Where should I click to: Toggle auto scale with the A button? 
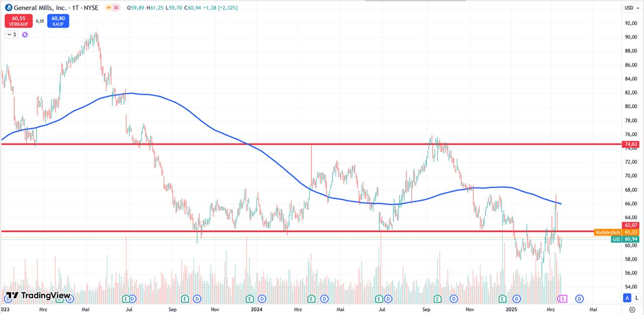click(627, 298)
